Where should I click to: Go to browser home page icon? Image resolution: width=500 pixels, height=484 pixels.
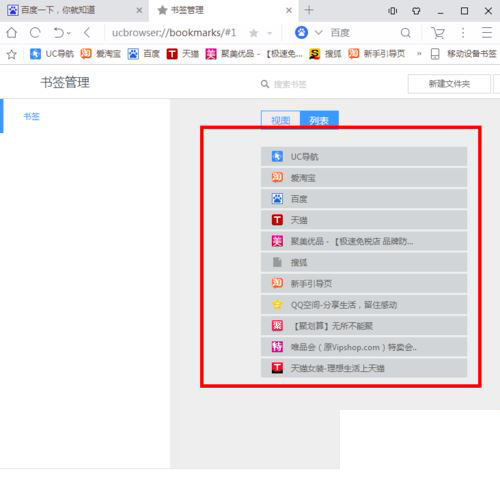[x=12, y=33]
